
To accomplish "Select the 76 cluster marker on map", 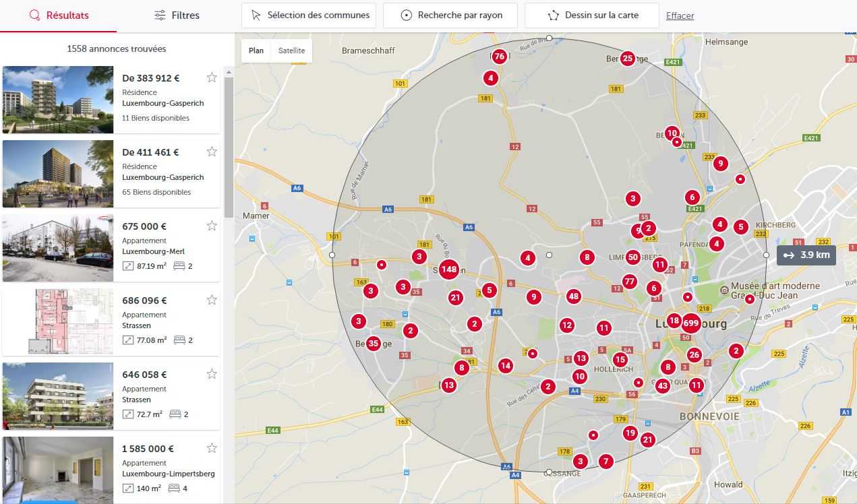I will [x=499, y=57].
